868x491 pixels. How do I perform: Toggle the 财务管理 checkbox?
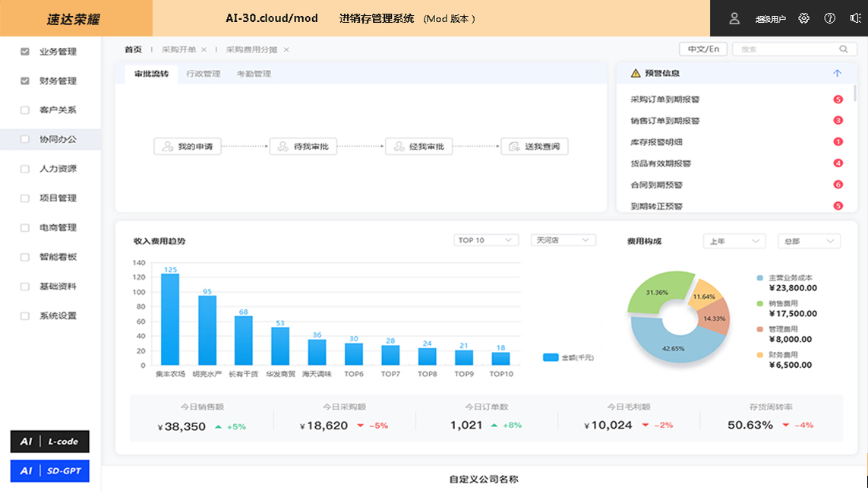(25, 81)
